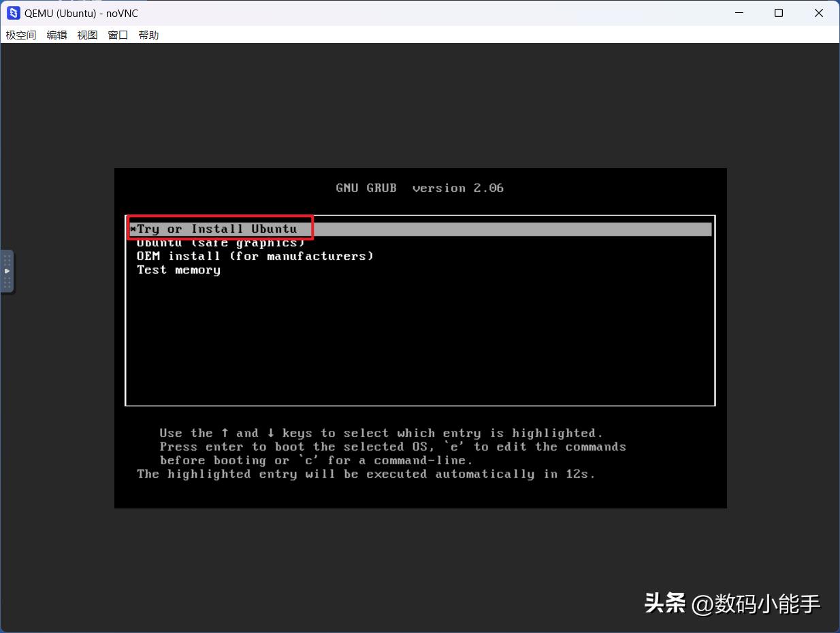Open the 极空间 menu
The width and height of the screenshot is (840, 633).
[x=21, y=35]
